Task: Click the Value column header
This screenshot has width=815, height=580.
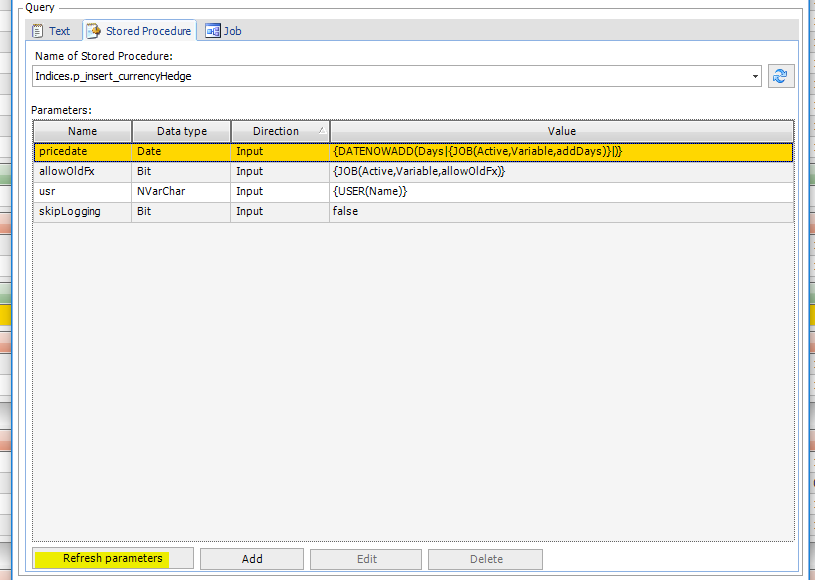Action: coord(561,131)
